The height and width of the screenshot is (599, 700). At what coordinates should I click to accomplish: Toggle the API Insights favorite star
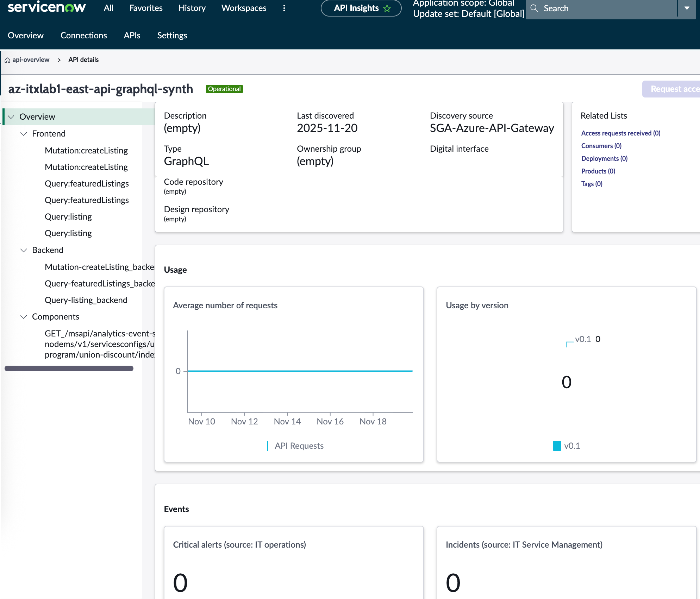[x=387, y=8]
